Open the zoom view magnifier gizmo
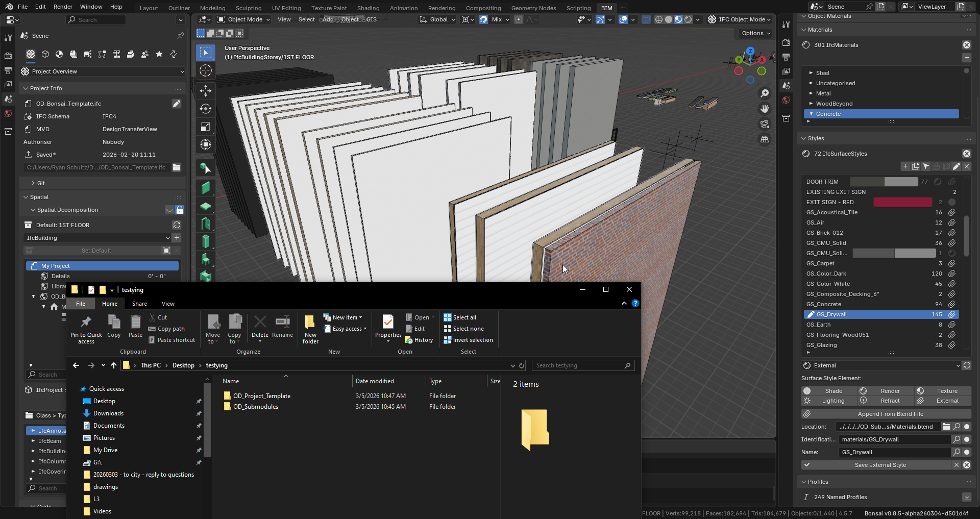The image size is (980, 519). tap(764, 93)
